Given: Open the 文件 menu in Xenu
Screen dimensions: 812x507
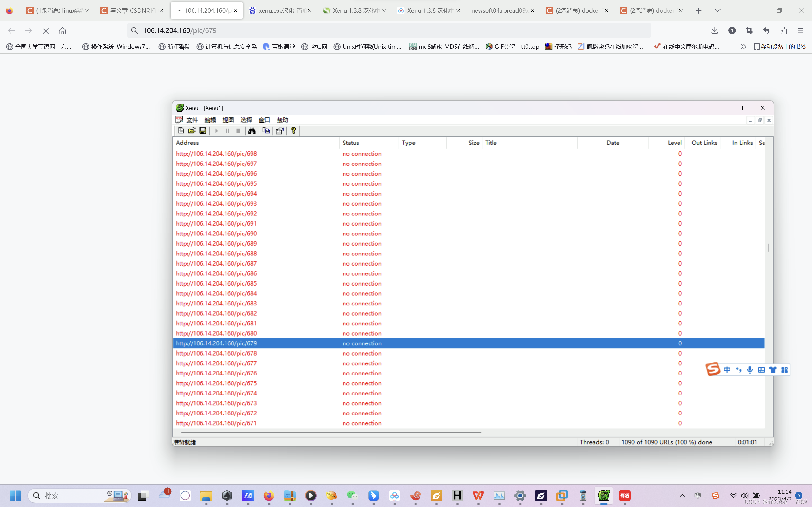Looking at the screenshot, I should (x=192, y=120).
